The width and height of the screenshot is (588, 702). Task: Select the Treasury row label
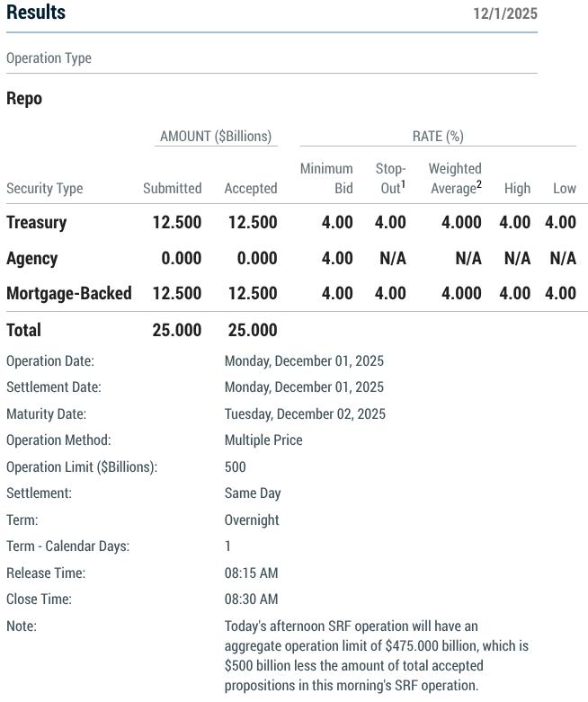[36, 223]
